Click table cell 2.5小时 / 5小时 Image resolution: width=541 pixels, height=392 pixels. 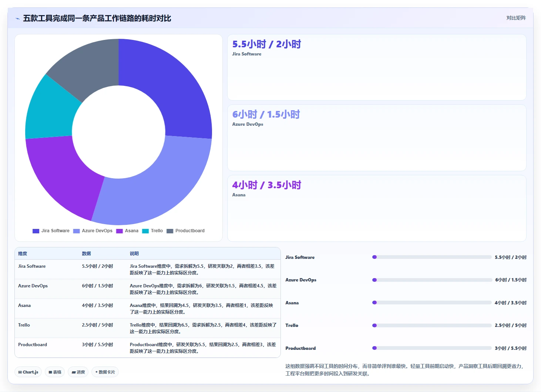[97, 325]
